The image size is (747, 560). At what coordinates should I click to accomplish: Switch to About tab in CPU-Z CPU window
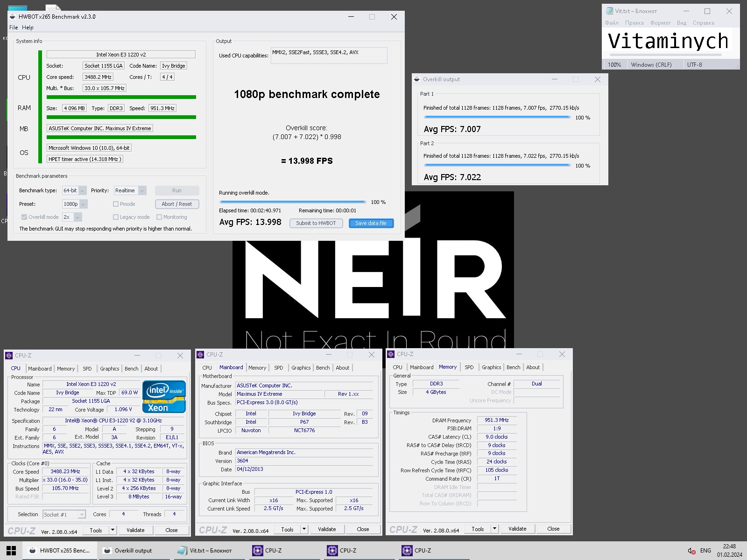tap(151, 369)
